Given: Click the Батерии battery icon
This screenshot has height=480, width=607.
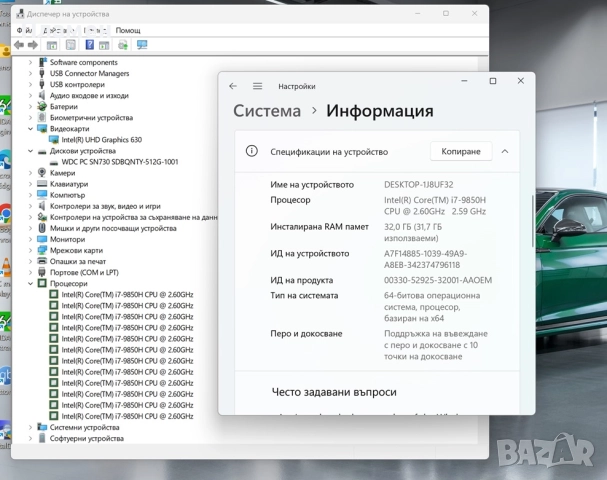Looking at the screenshot, I should (42, 107).
